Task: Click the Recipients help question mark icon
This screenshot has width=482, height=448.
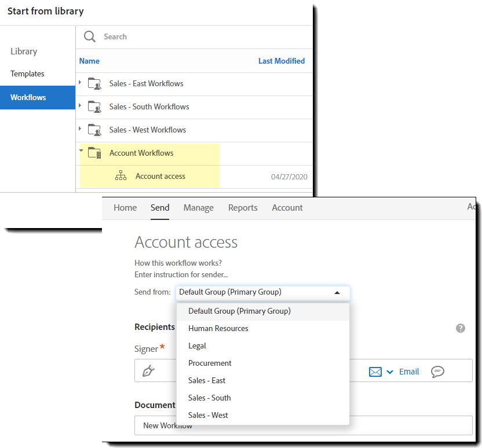Action: pyautogui.click(x=460, y=328)
